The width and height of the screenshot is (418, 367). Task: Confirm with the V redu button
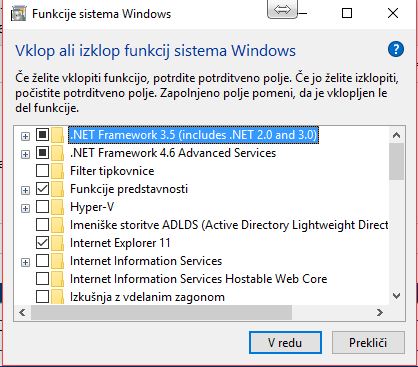285,343
